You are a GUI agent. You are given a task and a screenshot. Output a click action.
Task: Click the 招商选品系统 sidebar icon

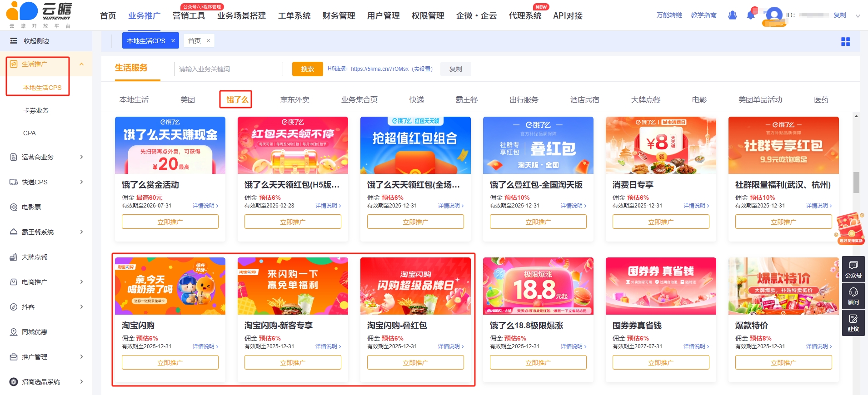14,382
